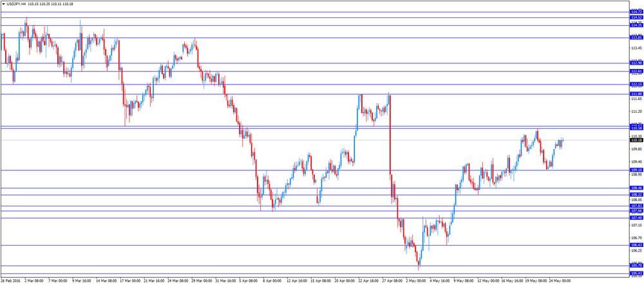Click the 29 Mar 00:00 time label

(x=201, y=281)
